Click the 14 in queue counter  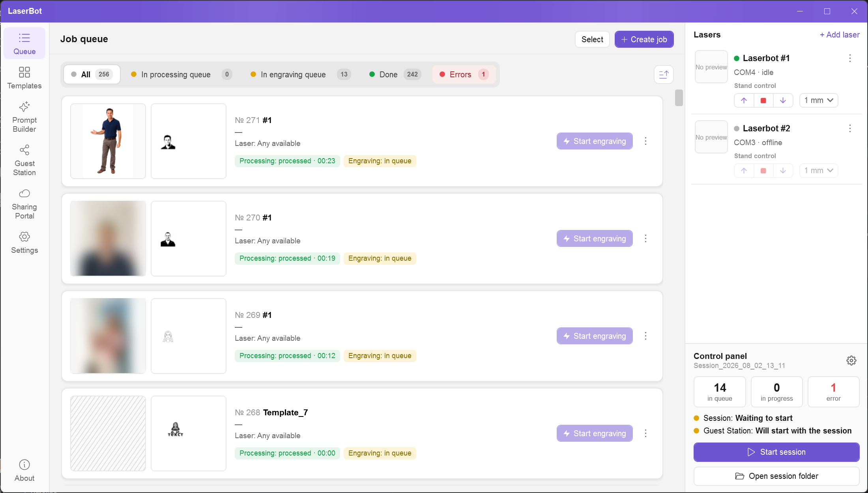pos(720,392)
